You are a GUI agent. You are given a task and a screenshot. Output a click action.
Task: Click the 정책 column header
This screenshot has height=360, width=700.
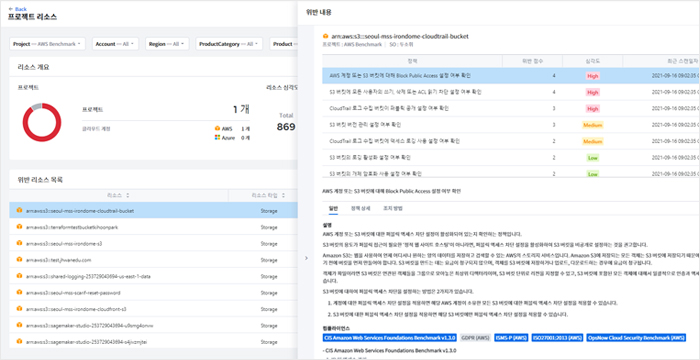(412, 61)
